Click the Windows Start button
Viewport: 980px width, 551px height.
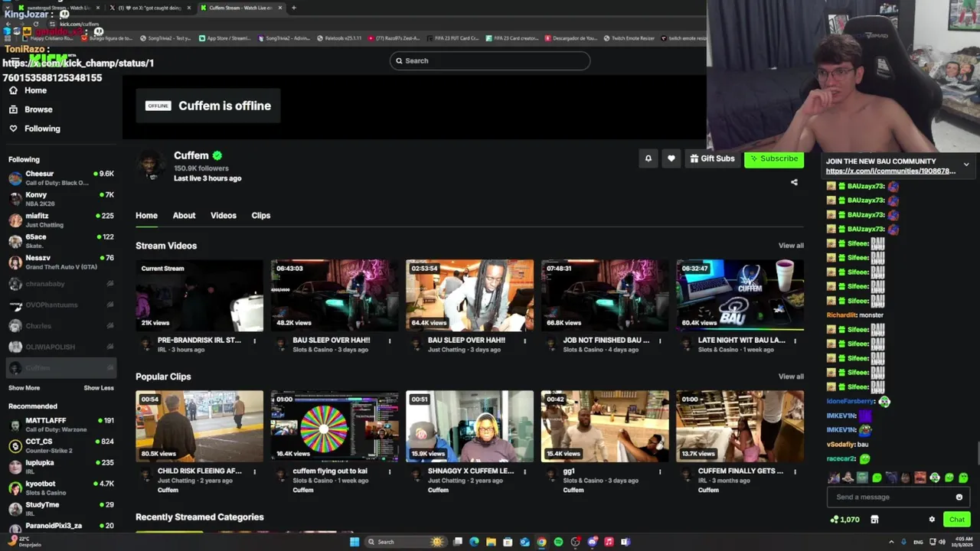coord(354,542)
